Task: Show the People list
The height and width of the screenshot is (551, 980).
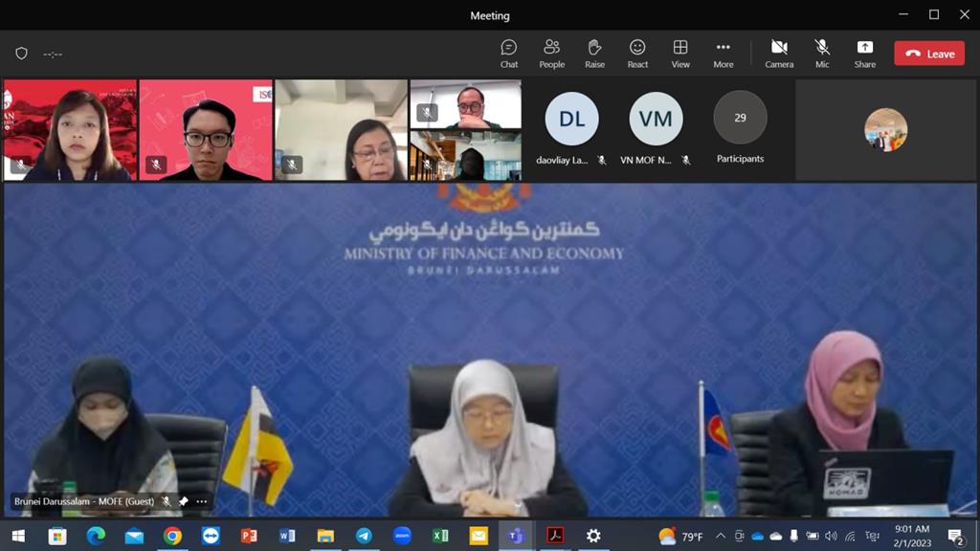Action: (552, 54)
